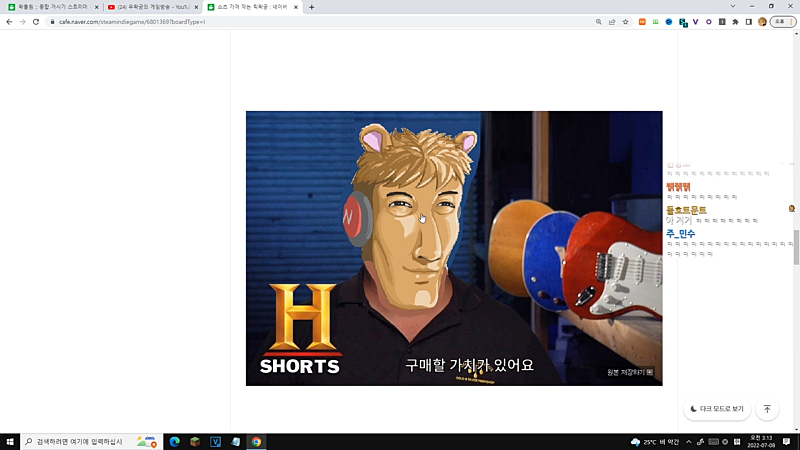
Task: Select the active Naver cafe tab
Action: pos(253,7)
